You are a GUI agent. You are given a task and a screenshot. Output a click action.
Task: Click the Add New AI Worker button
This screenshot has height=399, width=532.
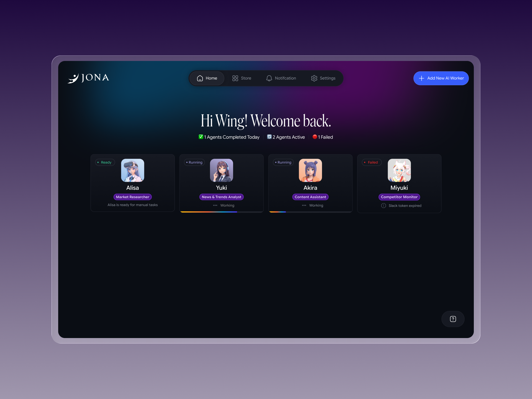click(441, 78)
